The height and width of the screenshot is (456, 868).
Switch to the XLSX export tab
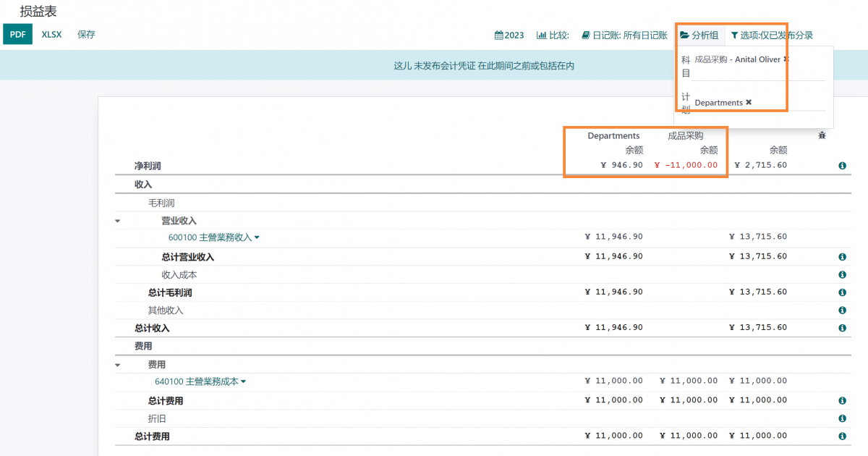(x=51, y=34)
